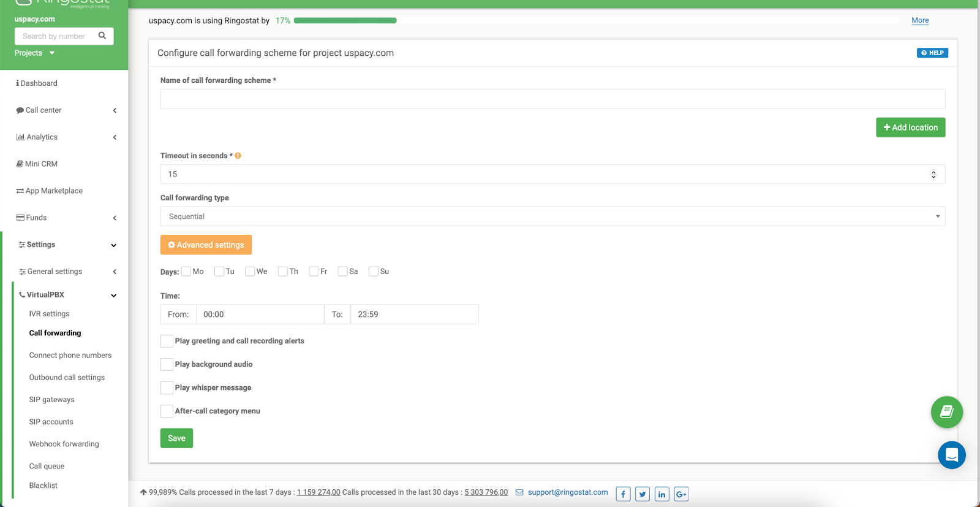Enable After-call category menu option
Screen dimensions: 980x507
click(x=167, y=411)
